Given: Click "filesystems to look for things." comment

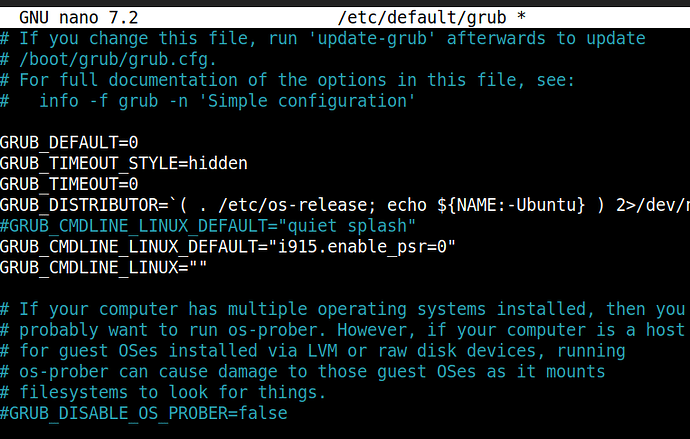Looking at the screenshot, I should pos(172,392).
